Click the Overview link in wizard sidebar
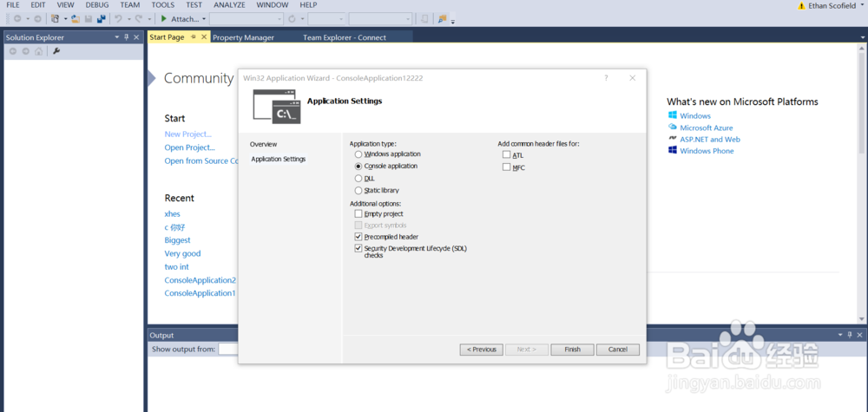The image size is (868, 412). pyautogui.click(x=263, y=144)
